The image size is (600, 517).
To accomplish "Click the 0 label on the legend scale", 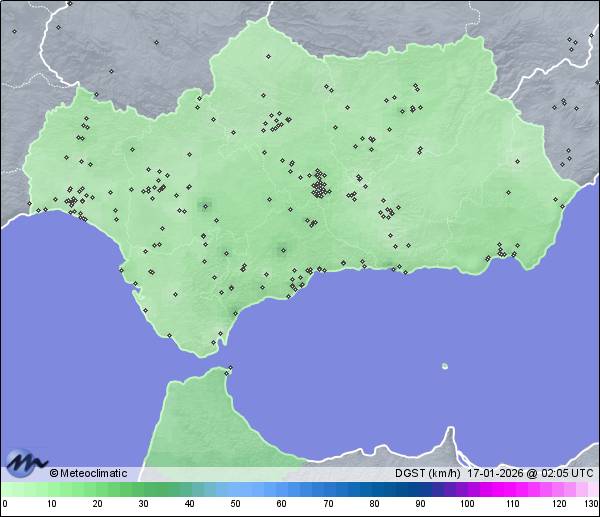I will pyautogui.click(x=5, y=504).
